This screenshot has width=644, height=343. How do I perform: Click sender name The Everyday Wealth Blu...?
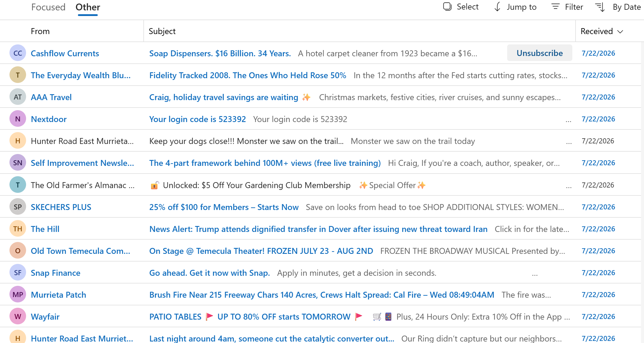[81, 75]
